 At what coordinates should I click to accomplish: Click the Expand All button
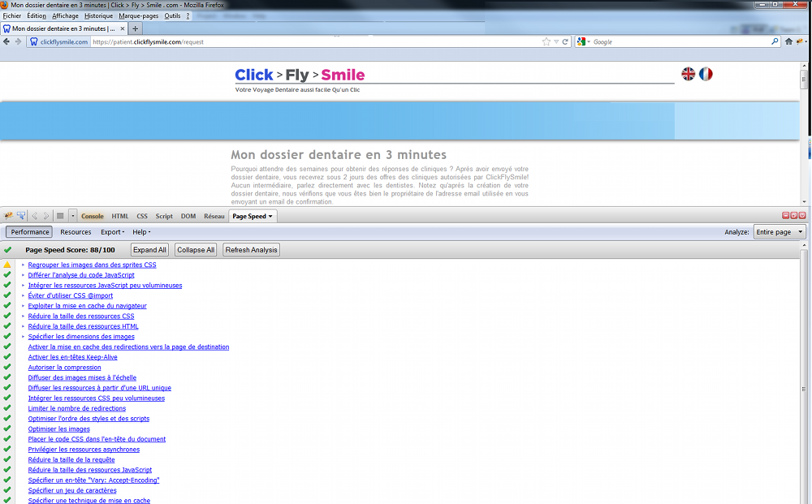click(149, 249)
